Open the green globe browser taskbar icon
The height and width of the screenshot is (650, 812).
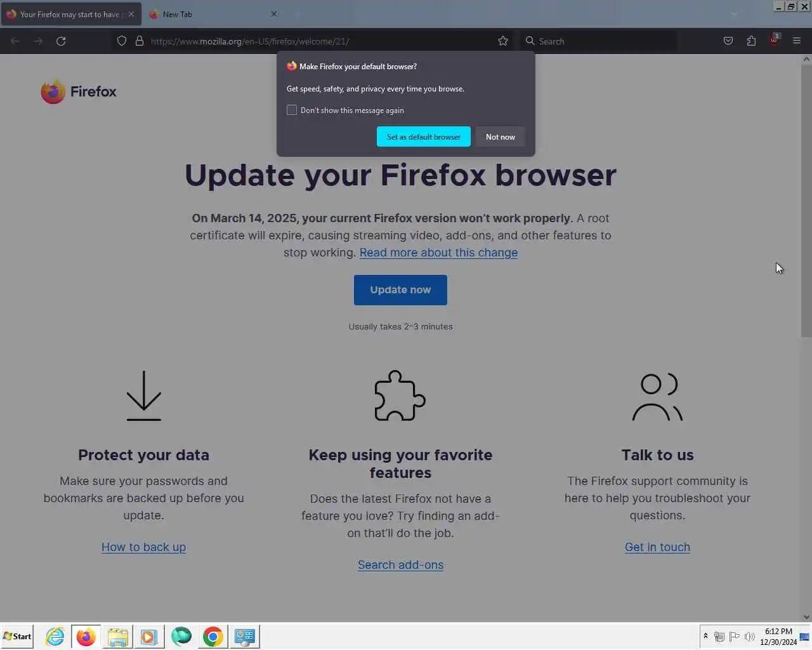[x=181, y=636]
